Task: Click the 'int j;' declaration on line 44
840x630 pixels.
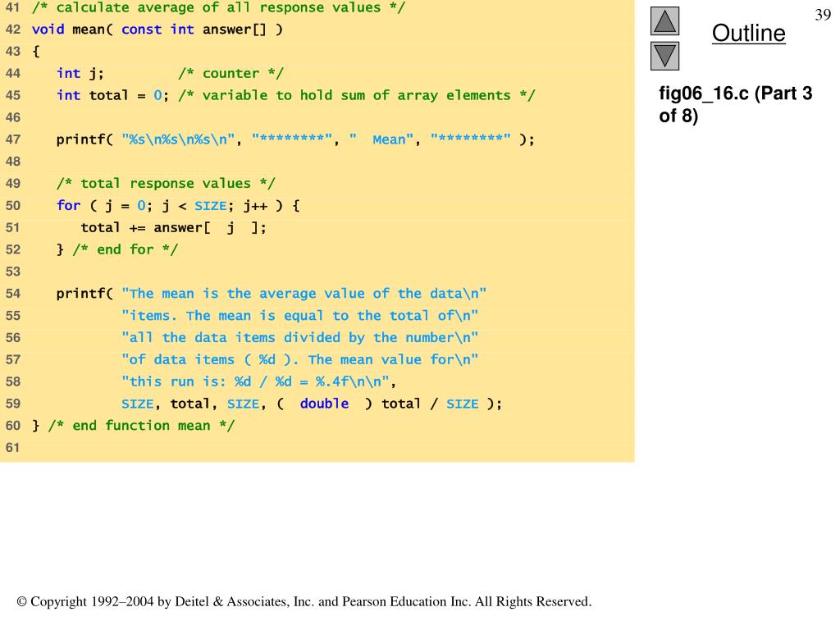Action: click(x=80, y=73)
